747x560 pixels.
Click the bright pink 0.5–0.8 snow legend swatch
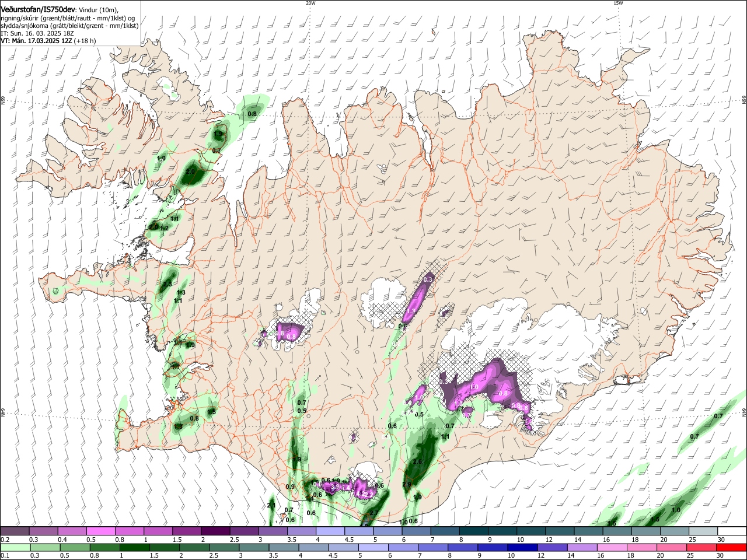click(101, 531)
